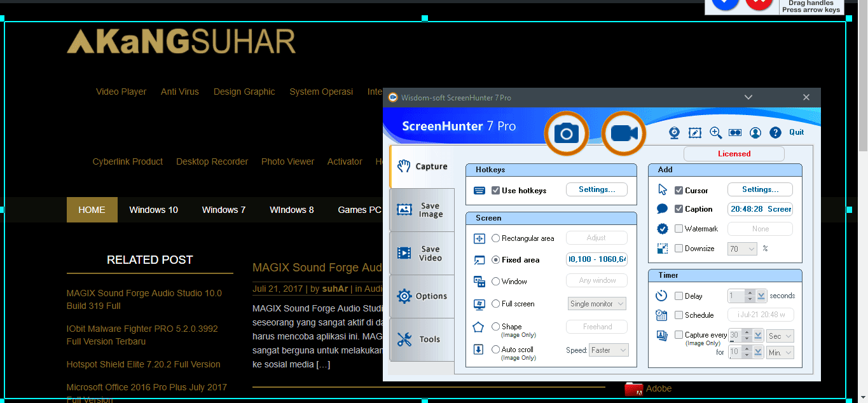The image size is (868, 403).
Task: Open the image editor icon in header
Action: pyautogui.click(x=695, y=132)
